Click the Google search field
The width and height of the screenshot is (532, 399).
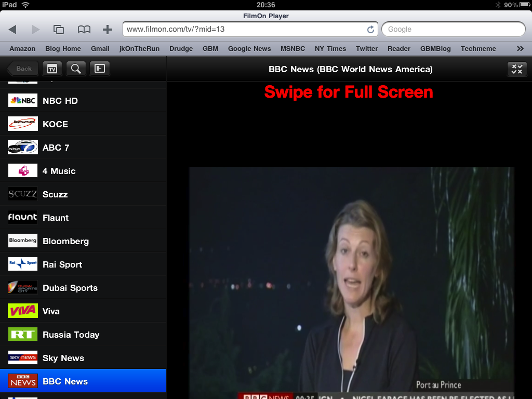(453, 29)
